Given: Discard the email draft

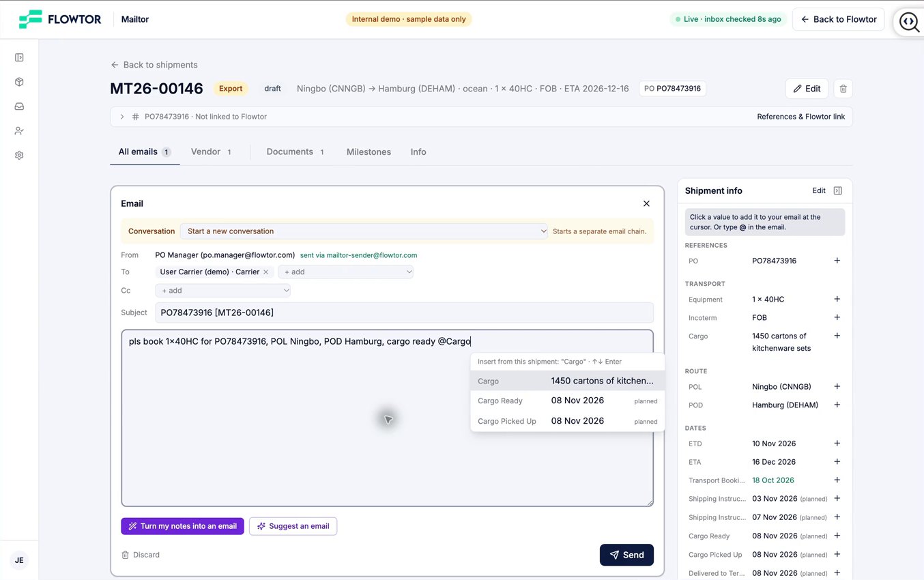Looking at the screenshot, I should pos(141,555).
